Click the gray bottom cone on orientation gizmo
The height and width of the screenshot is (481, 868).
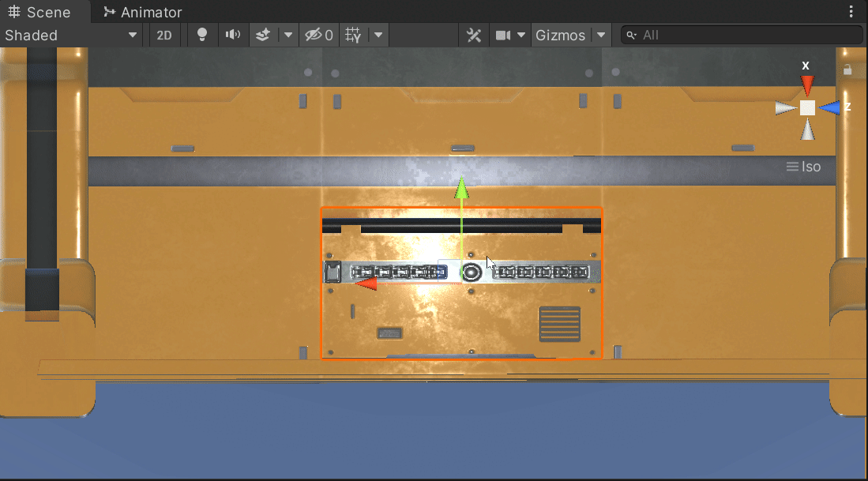coord(808,130)
